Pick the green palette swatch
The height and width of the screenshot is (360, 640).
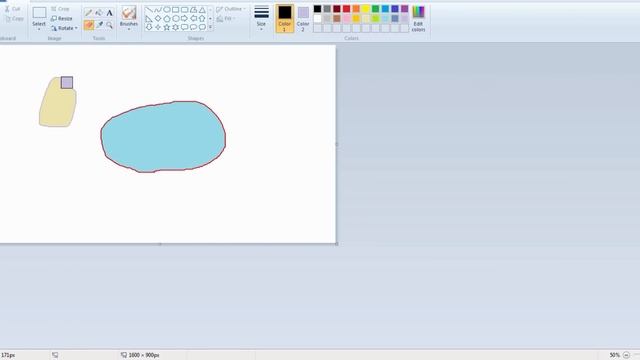376,9
